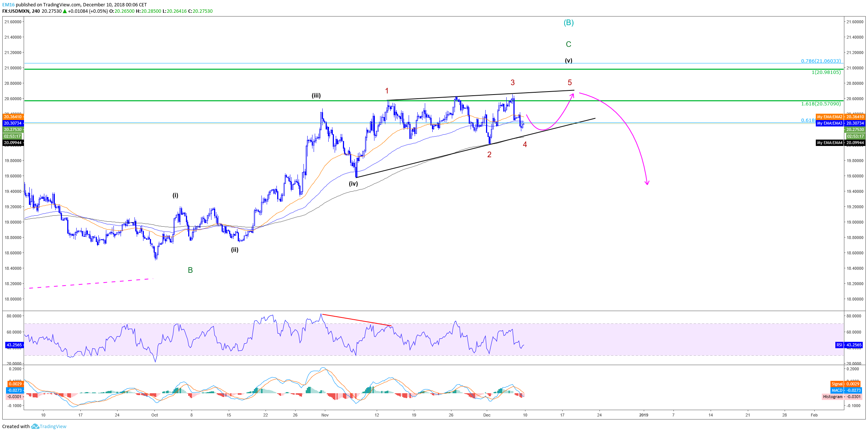Click the red RSI divergence trendline
Screen dimensions: 868x433
pos(357,320)
